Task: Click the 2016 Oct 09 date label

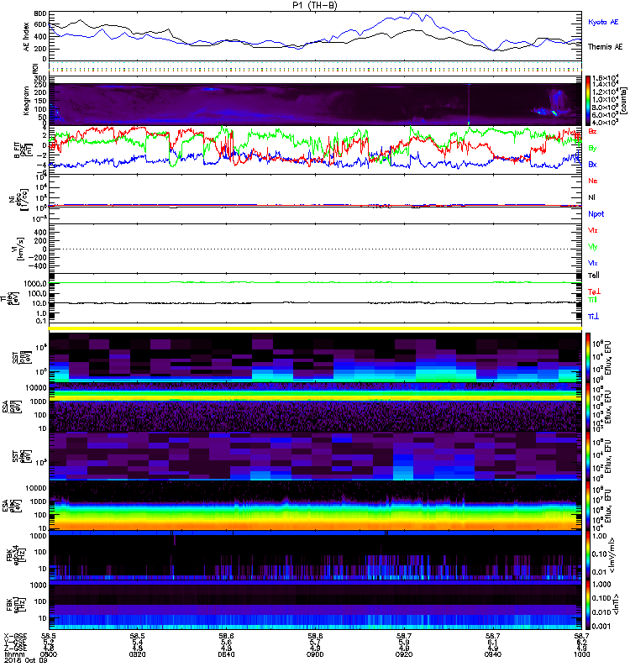Action: coord(26,660)
